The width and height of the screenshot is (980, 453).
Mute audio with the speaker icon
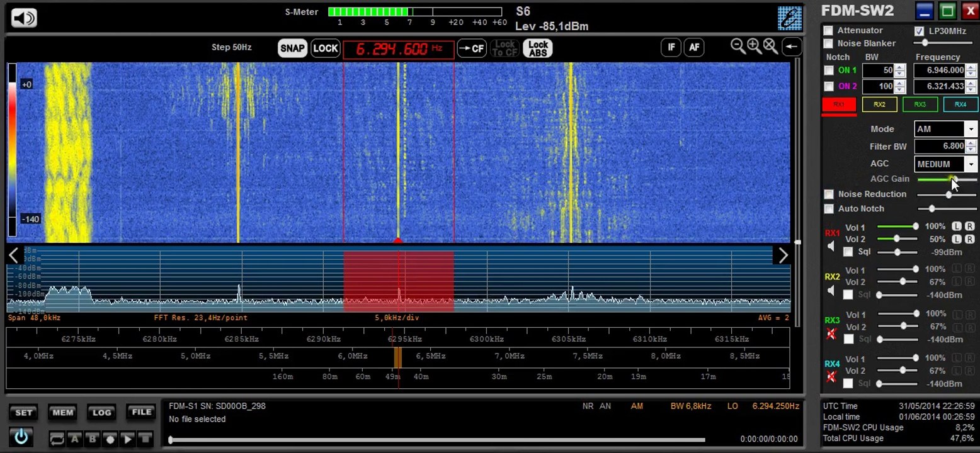coord(24,18)
